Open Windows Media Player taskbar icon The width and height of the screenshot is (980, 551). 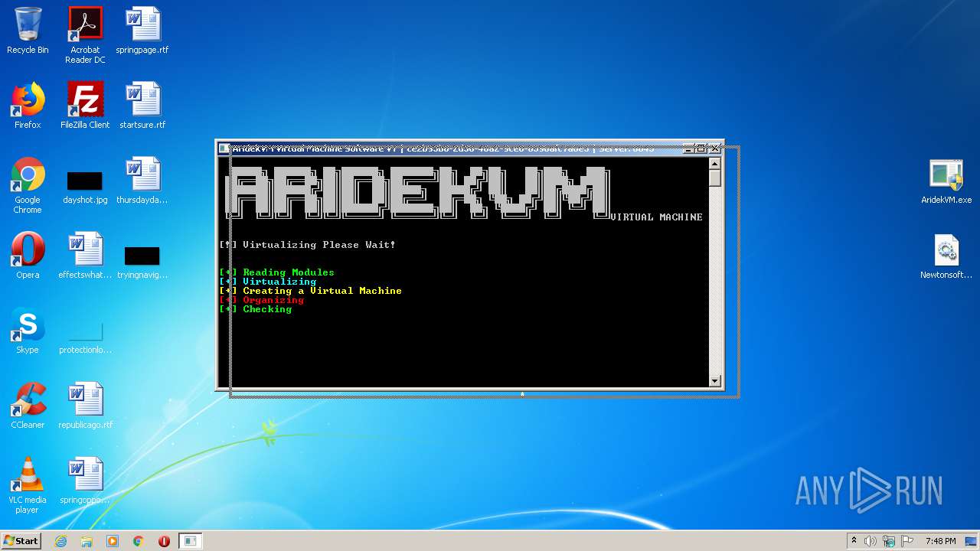click(113, 541)
